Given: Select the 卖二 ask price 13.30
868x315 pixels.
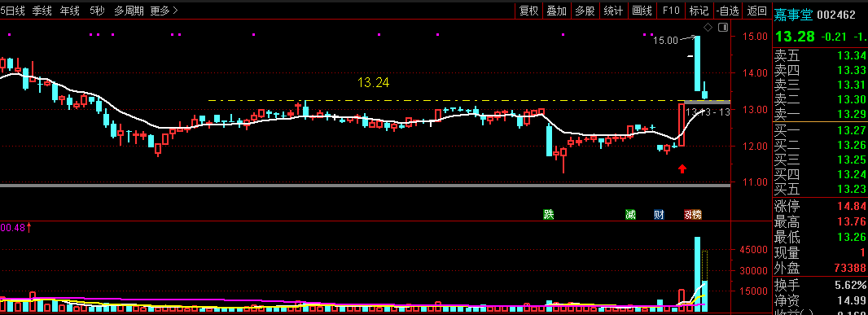Looking at the screenshot, I should (x=852, y=99).
